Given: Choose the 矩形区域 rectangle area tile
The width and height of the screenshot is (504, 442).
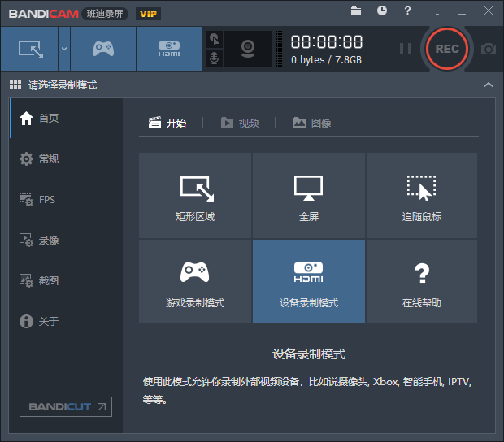Looking at the screenshot, I should tap(195, 195).
